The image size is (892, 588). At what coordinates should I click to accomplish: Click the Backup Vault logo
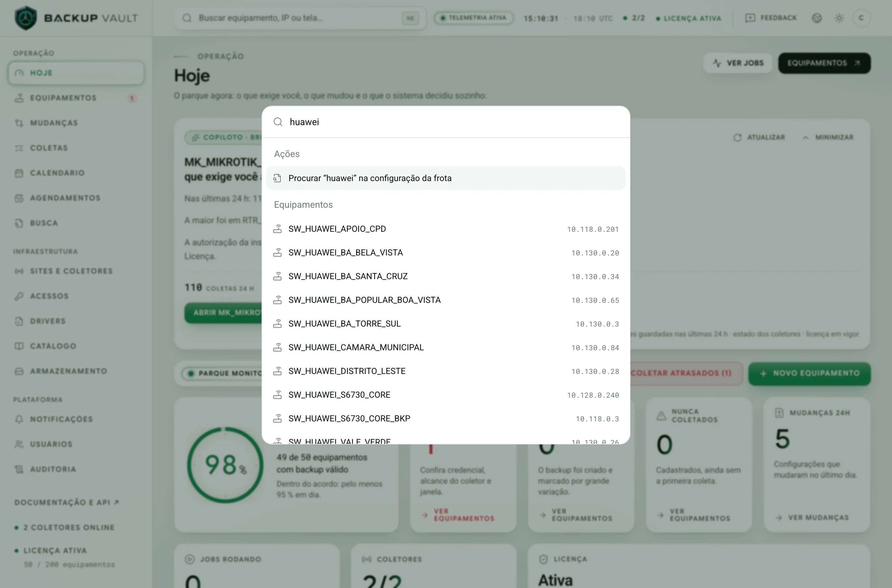[76, 18]
